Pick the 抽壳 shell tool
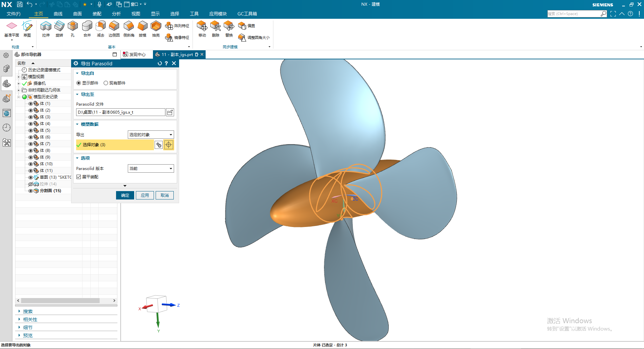This screenshot has height=349, width=644. point(156,29)
